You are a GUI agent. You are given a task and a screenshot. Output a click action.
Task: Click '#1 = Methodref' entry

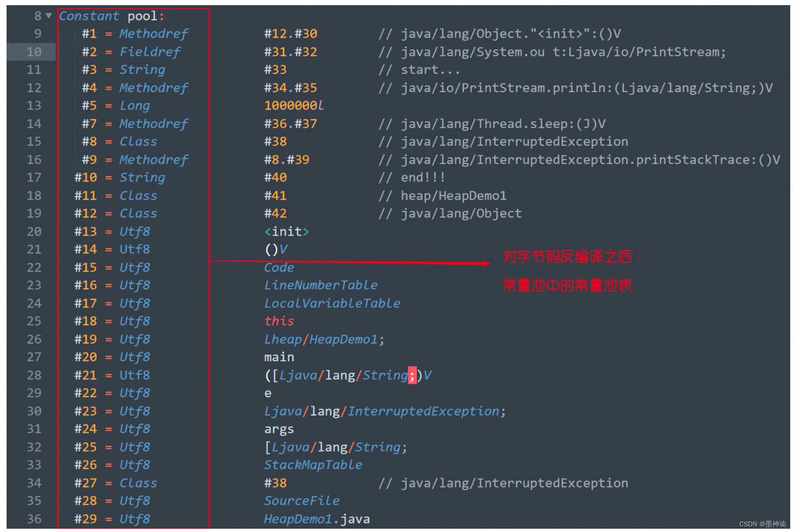tap(135, 34)
